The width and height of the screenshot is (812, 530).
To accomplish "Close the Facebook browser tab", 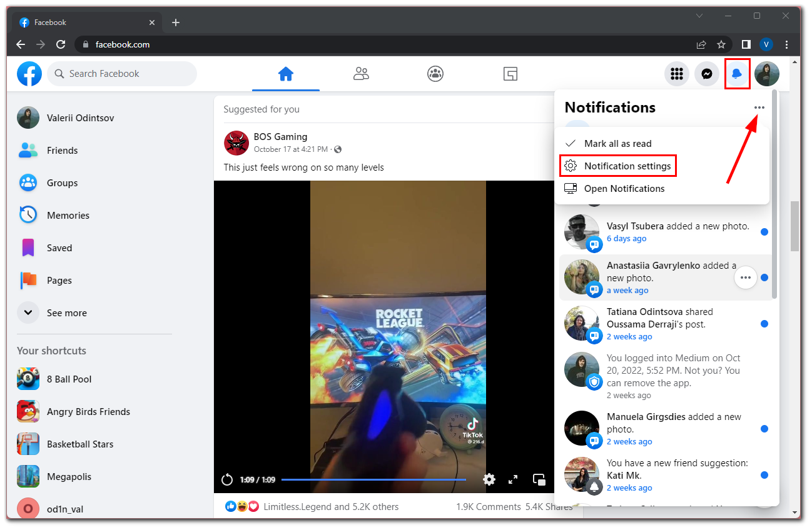I will (x=151, y=22).
